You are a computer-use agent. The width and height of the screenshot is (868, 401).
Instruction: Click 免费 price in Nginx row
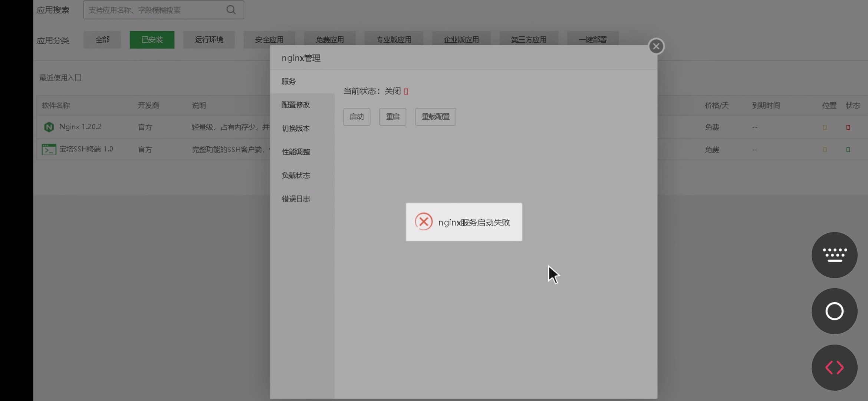[x=712, y=127]
